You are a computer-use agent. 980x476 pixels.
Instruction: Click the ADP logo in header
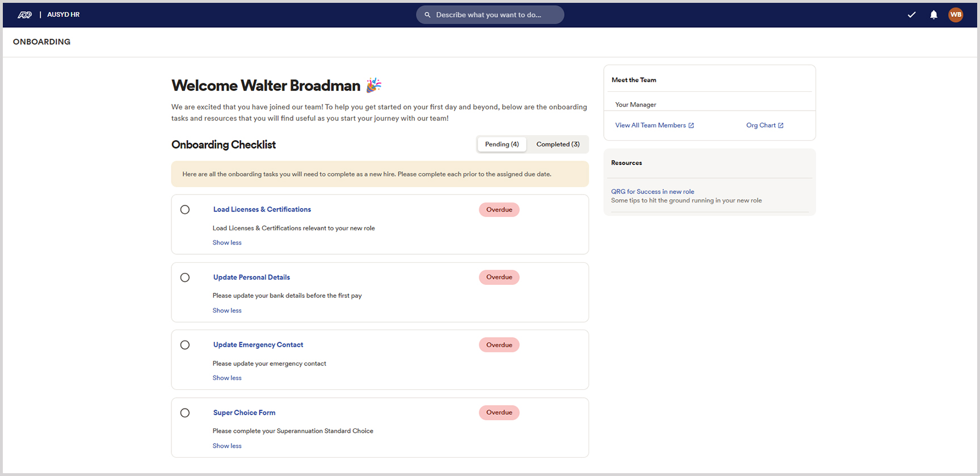click(25, 15)
